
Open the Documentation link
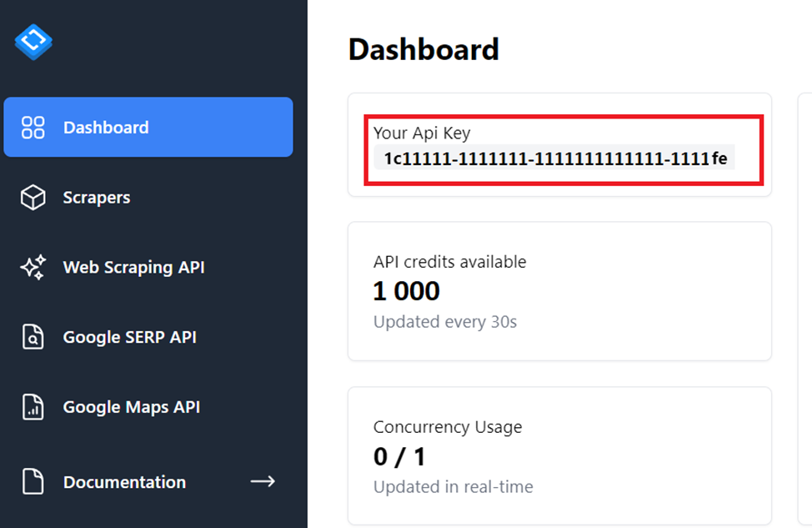(x=123, y=481)
